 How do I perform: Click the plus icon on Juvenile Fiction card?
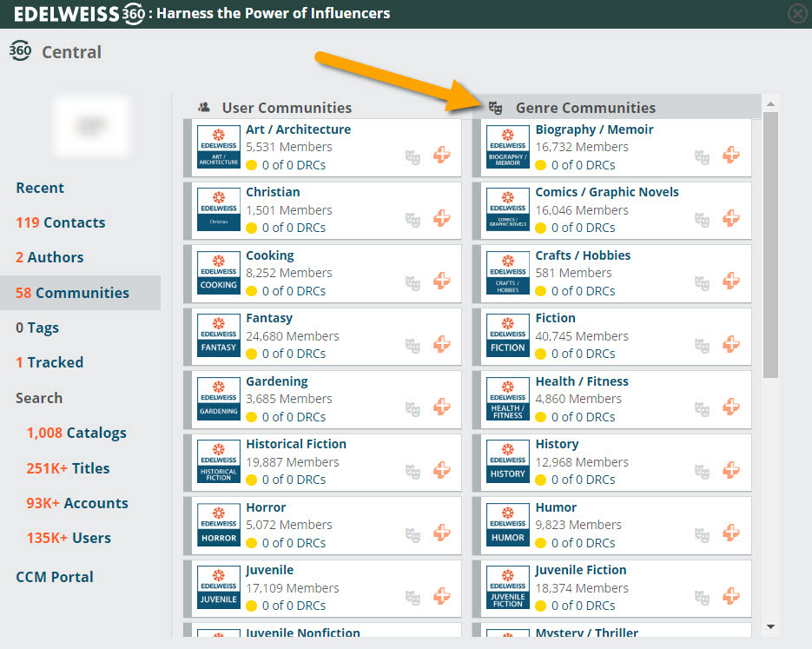point(731,596)
